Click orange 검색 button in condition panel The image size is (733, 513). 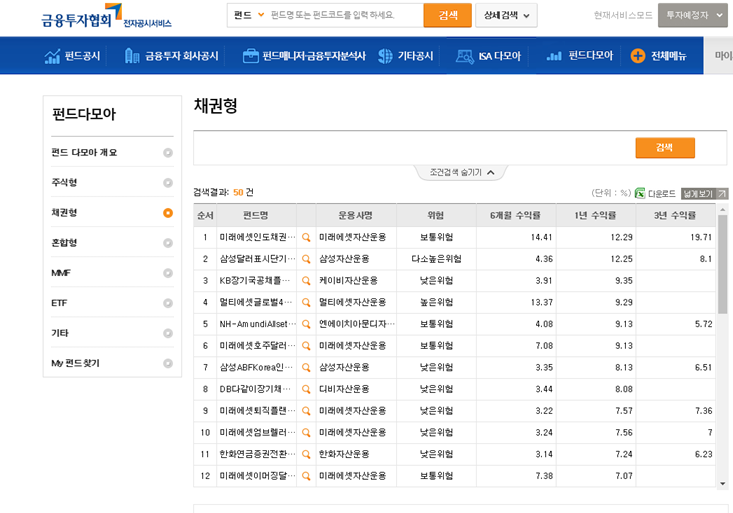665,148
